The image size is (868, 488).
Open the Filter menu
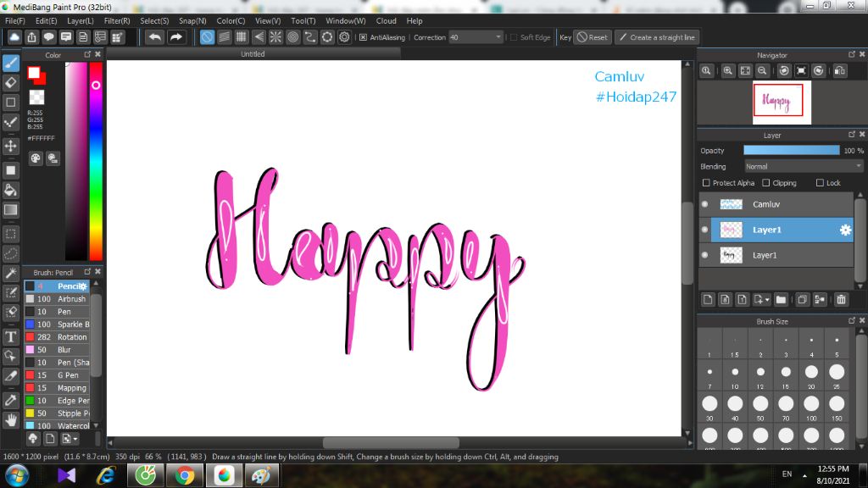[117, 20]
